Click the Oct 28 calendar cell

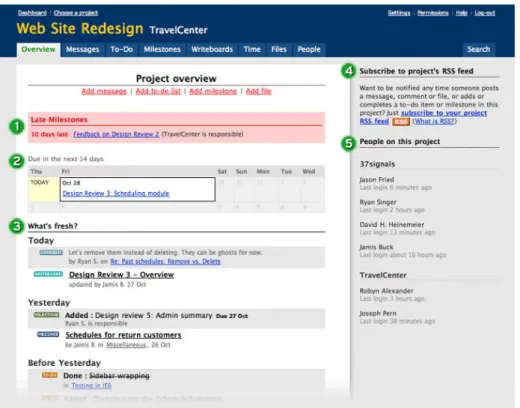point(138,189)
